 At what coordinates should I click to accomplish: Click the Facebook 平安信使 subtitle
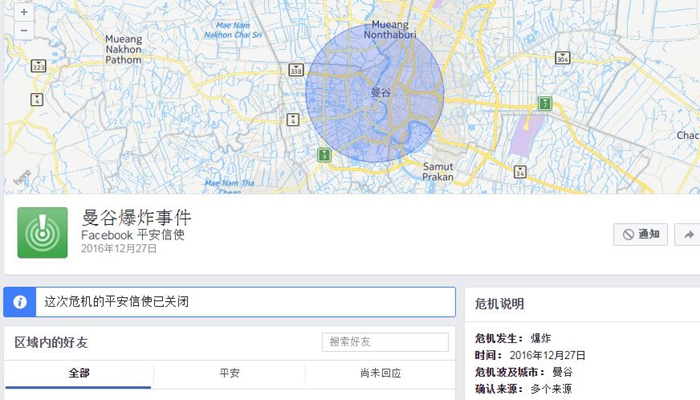coord(133,235)
